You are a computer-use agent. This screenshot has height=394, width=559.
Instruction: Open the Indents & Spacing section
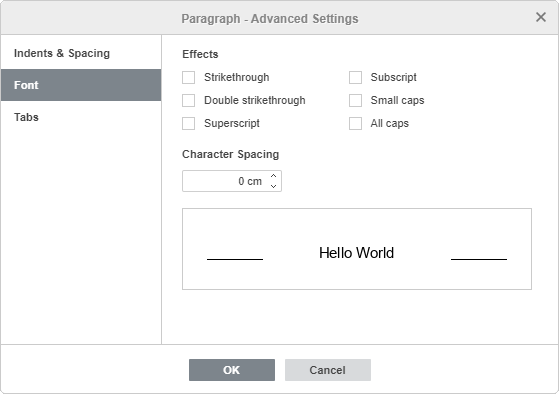pos(81,53)
